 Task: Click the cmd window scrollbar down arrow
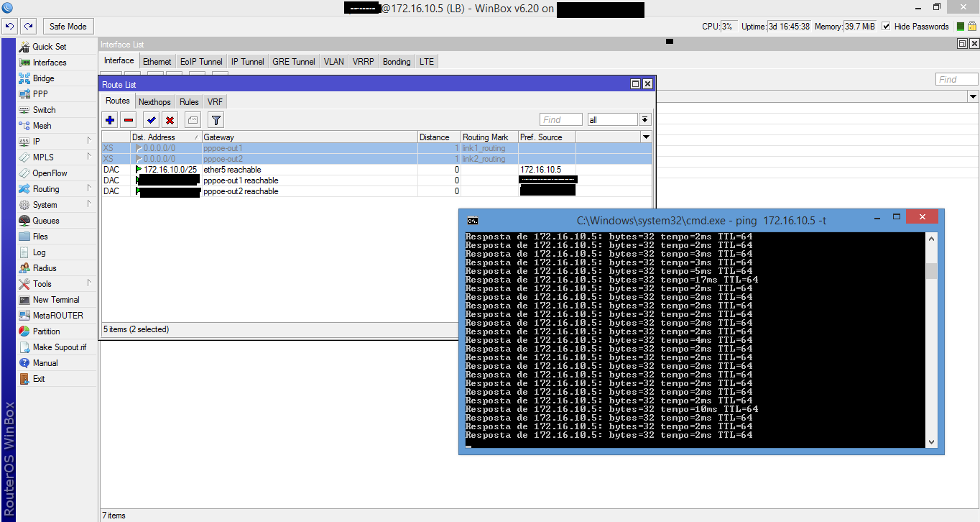[x=932, y=442]
